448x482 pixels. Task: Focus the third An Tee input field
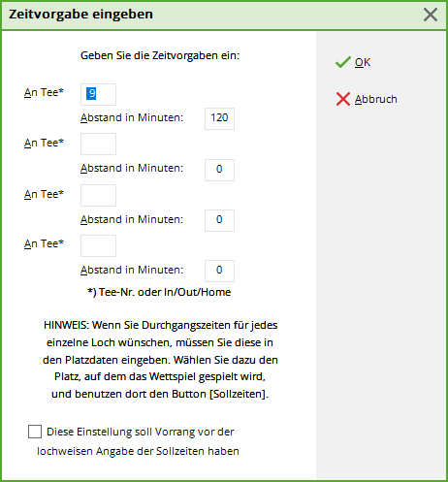click(x=98, y=195)
